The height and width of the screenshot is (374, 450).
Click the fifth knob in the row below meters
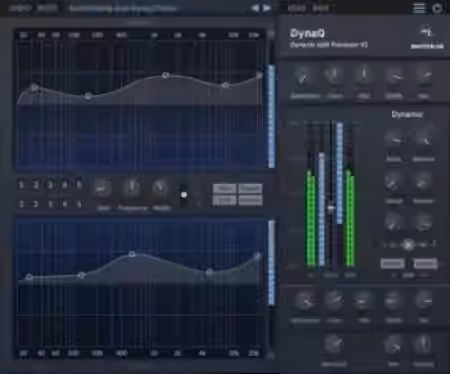pos(424,300)
